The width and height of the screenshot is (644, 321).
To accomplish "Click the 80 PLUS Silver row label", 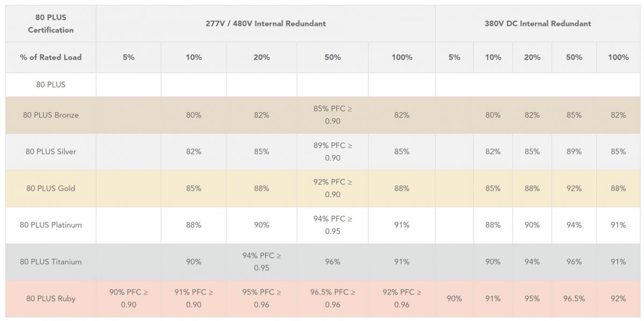I will pos(51,151).
